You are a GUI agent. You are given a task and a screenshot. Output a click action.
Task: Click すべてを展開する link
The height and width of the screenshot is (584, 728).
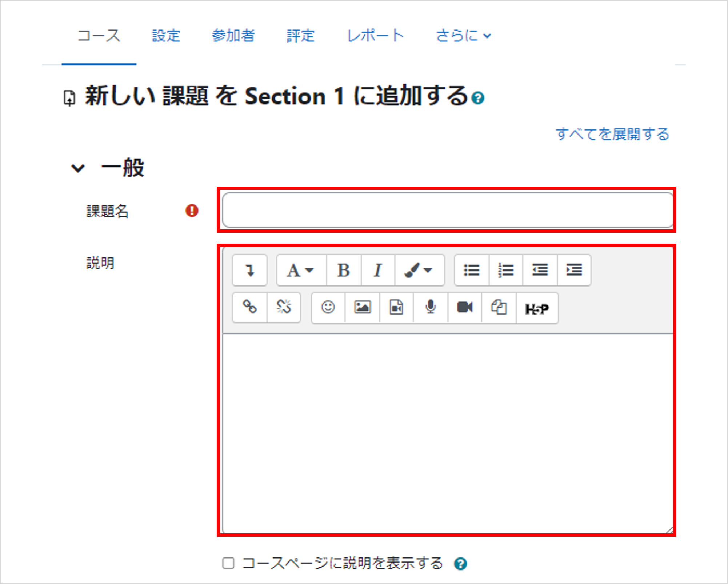[x=612, y=134]
